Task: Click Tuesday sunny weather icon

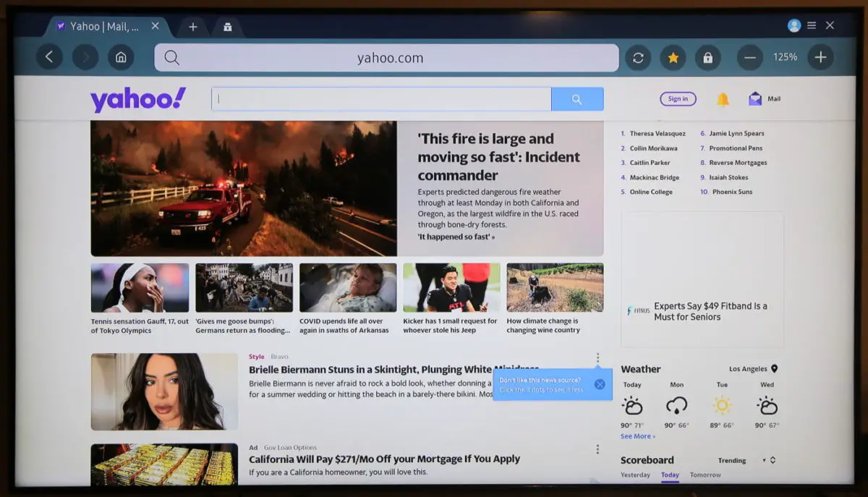Action: 722,405
